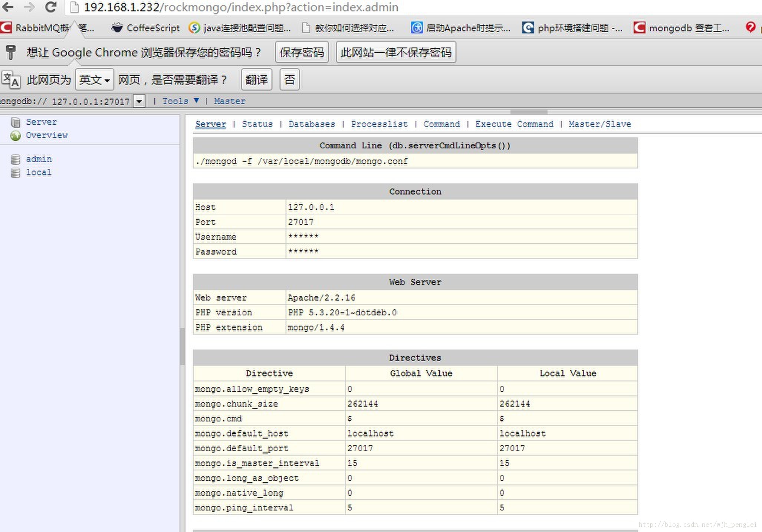Reload the page with refresh icon
The width and height of the screenshot is (762, 532).
51,7
